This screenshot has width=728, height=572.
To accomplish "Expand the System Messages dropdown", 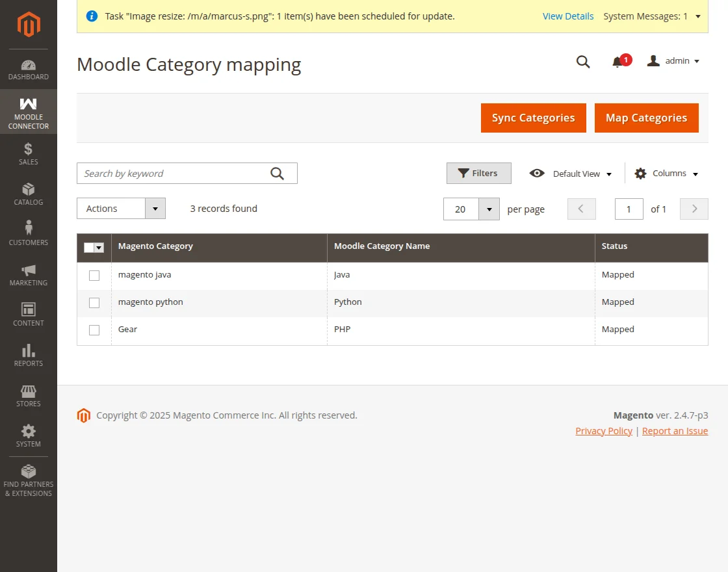I will click(652, 16).
